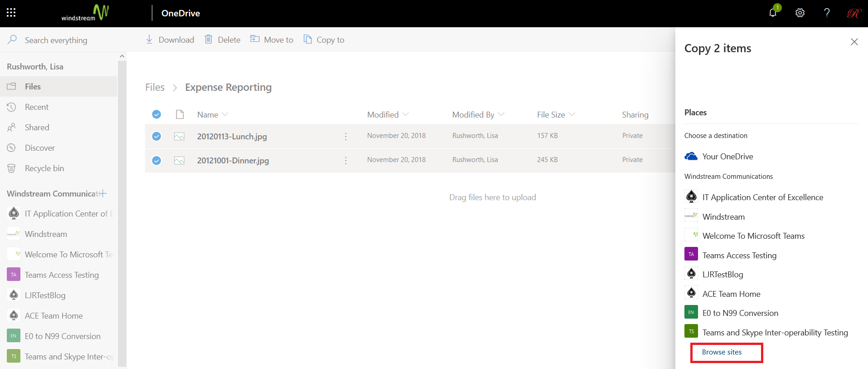Toggle the select all files checkbox

(156, 114)
